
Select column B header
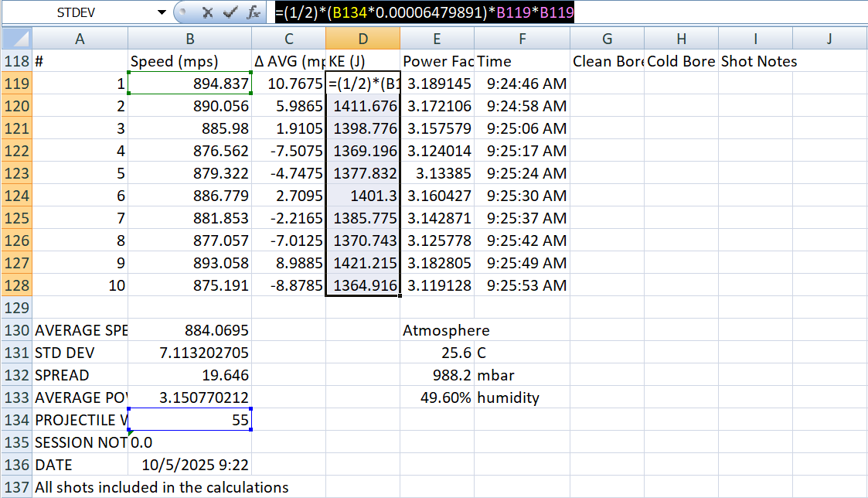pos(189,39)
